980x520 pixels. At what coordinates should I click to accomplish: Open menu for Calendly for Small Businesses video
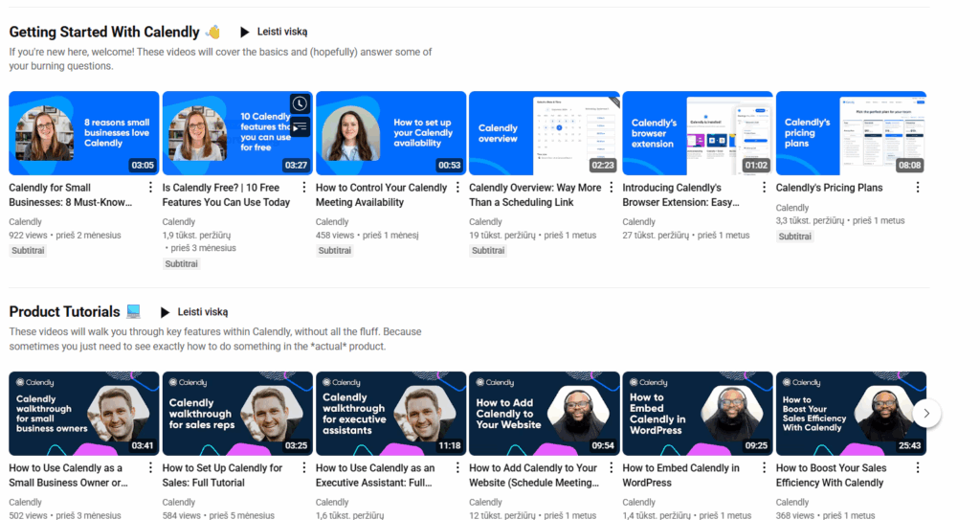[x=150, y=187]
